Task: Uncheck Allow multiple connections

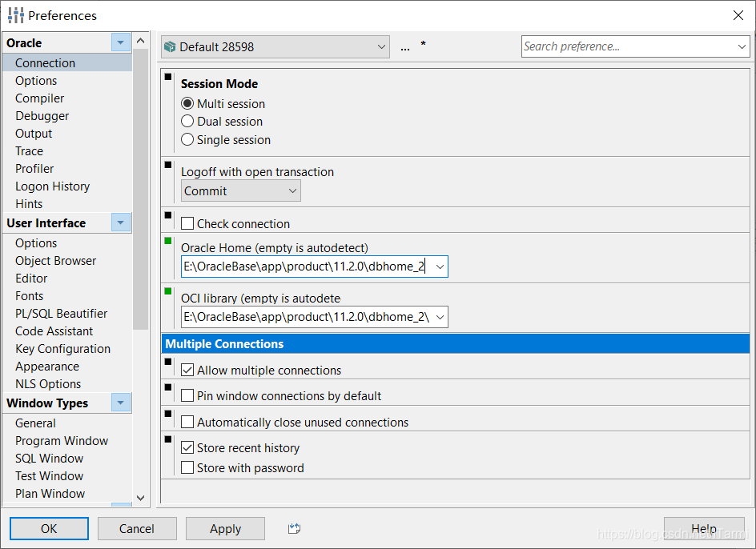Action: click(x=187, y=370)
